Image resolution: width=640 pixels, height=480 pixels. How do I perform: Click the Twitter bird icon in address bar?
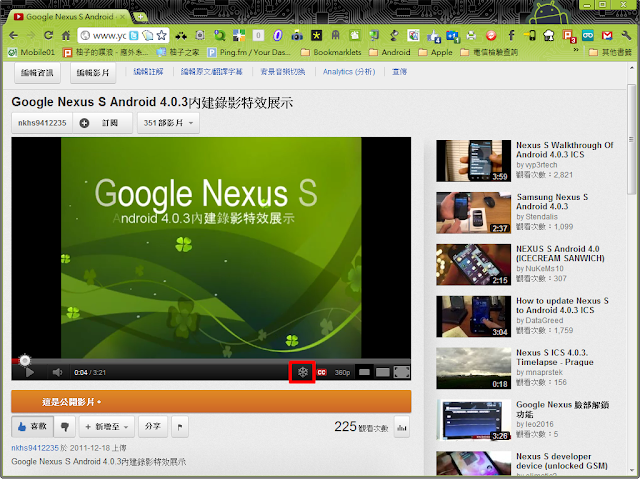point(134,36)
